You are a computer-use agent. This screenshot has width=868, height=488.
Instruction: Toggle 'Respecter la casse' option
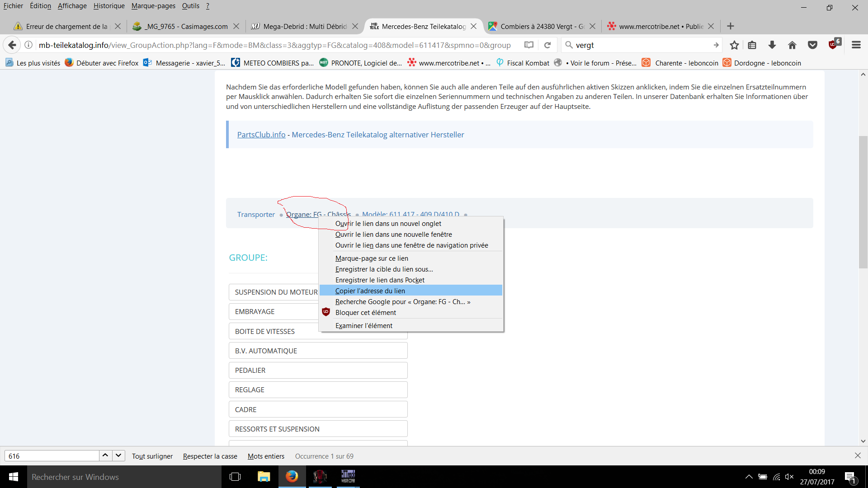tap(210, 456)
